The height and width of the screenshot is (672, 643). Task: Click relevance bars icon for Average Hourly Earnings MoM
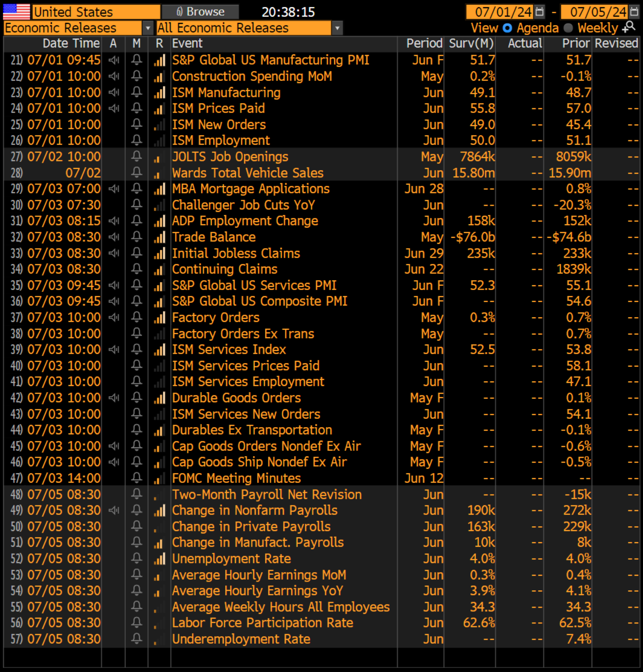159,575
